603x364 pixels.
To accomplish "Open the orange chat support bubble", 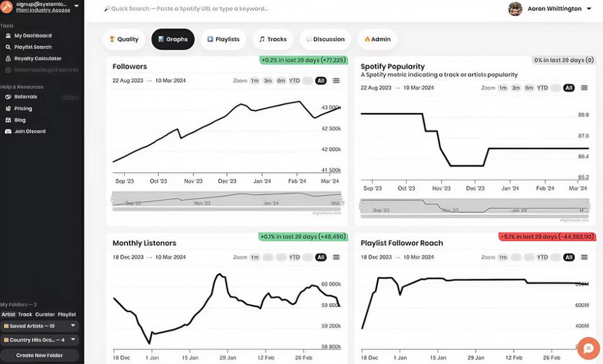I will click(x=588, y=348).
